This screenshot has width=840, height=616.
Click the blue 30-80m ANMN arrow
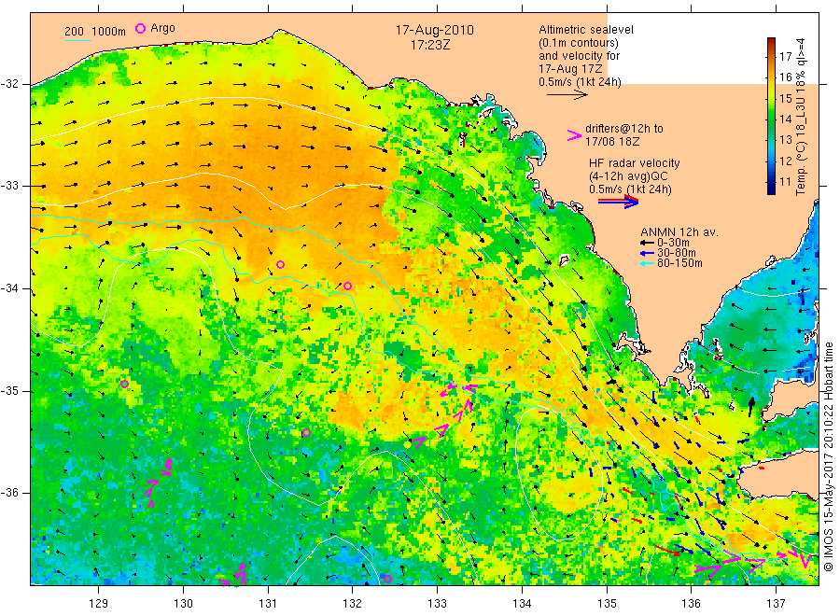648,253
